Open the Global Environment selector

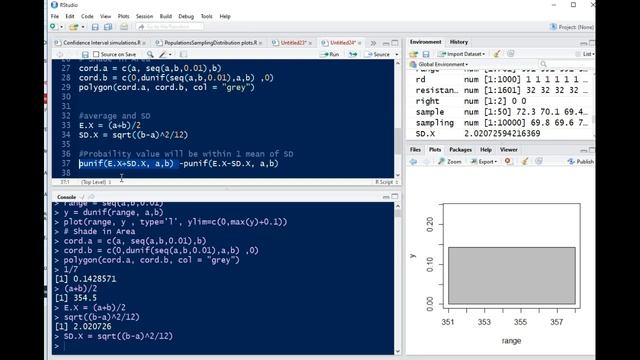tap(439, 64)
